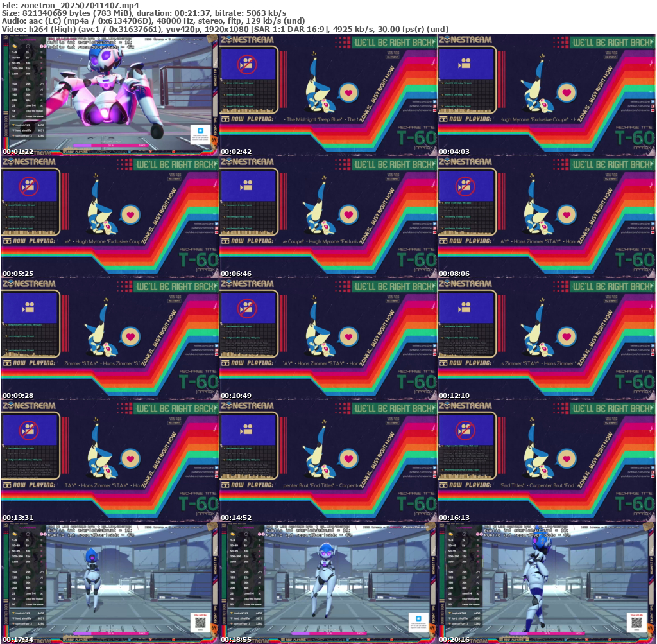657x644 pixels.
Task: Click the QR code in the 00:20:16 frame
Action: point(636,622)
